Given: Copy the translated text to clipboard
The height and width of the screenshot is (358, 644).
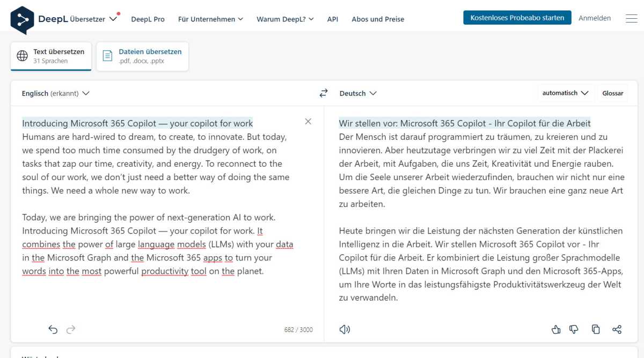Looking at the screenshot, I should (596, 330).
